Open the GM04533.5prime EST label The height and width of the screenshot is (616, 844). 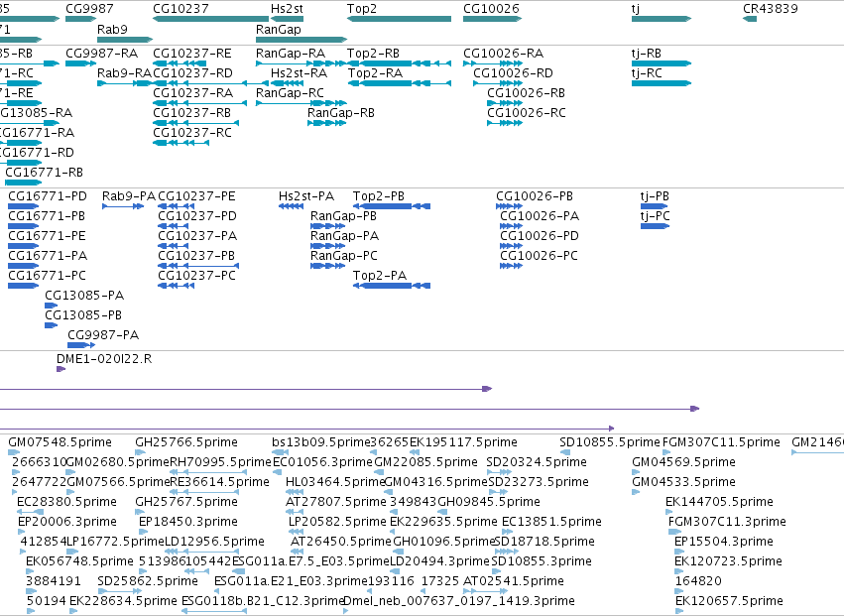tap(683, 482)
